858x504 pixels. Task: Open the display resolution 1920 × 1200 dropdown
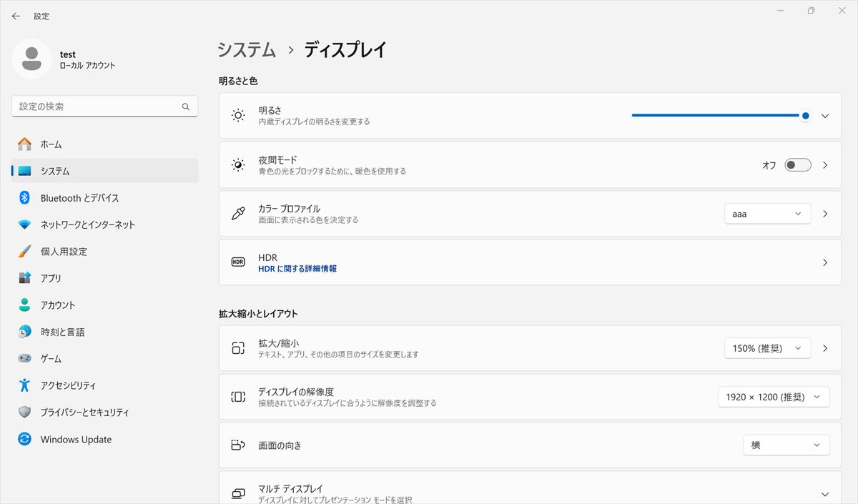click(774, 397)
